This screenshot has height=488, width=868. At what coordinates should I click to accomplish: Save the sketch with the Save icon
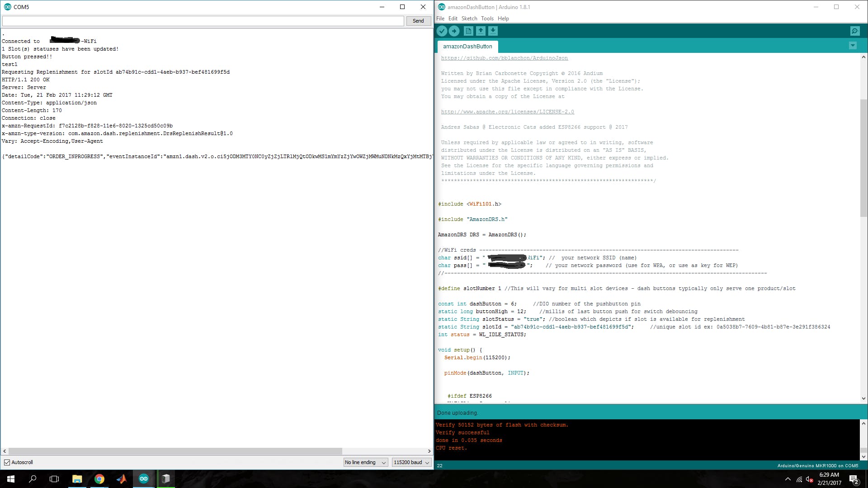(x=493, y=31)
